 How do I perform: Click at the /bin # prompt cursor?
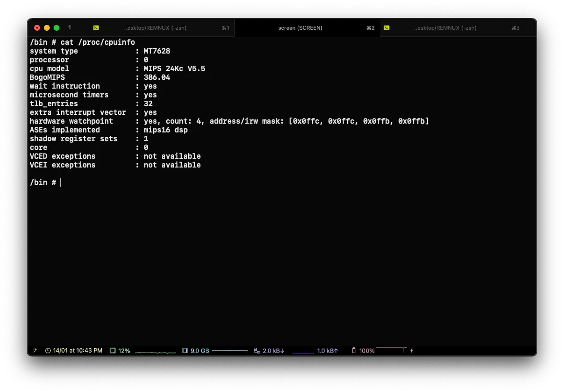tap(61, 183)
